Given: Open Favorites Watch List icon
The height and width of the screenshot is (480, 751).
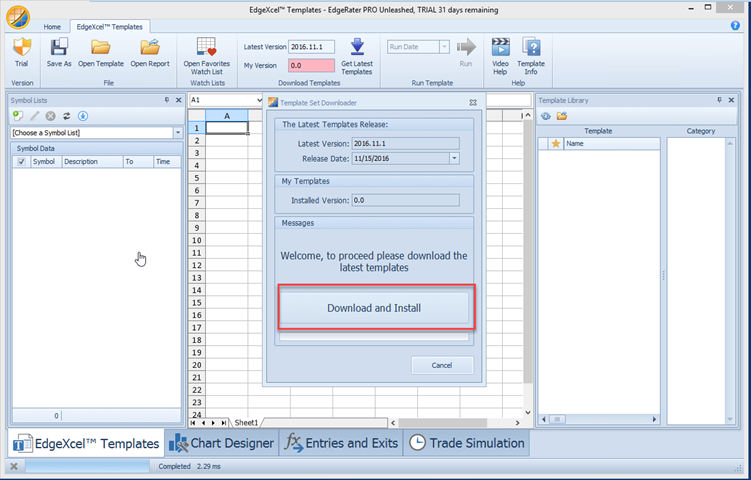Looking at the screenshot, I should coord(206,47).
